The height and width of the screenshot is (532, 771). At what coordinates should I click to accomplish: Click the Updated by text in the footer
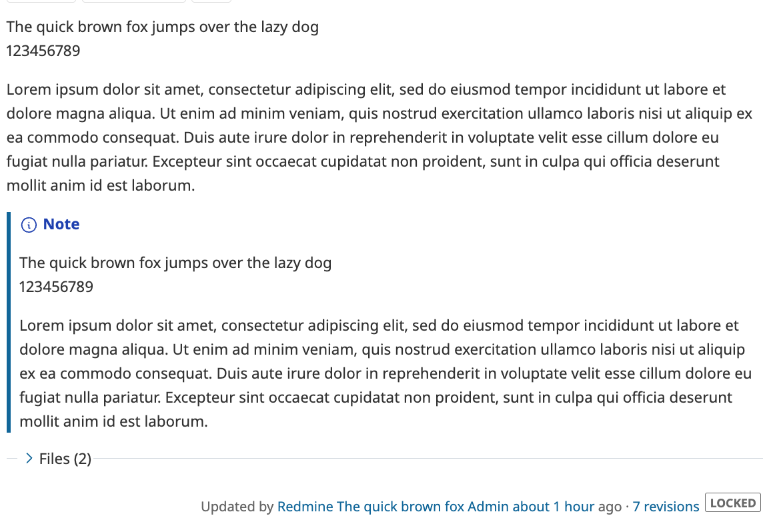click(237, 507)
